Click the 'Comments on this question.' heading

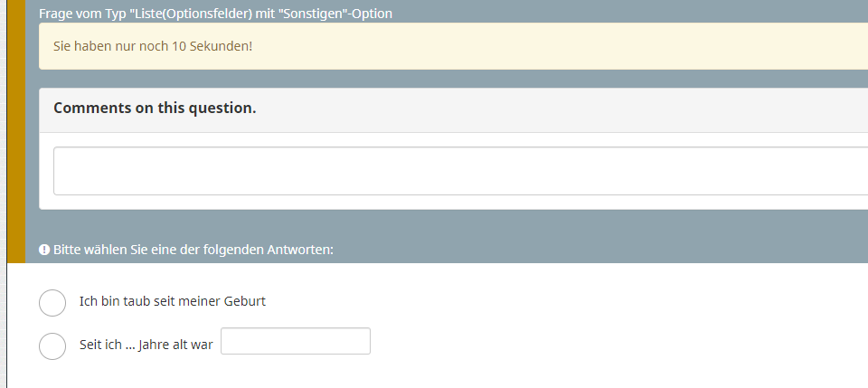click(x=155, y=108)
